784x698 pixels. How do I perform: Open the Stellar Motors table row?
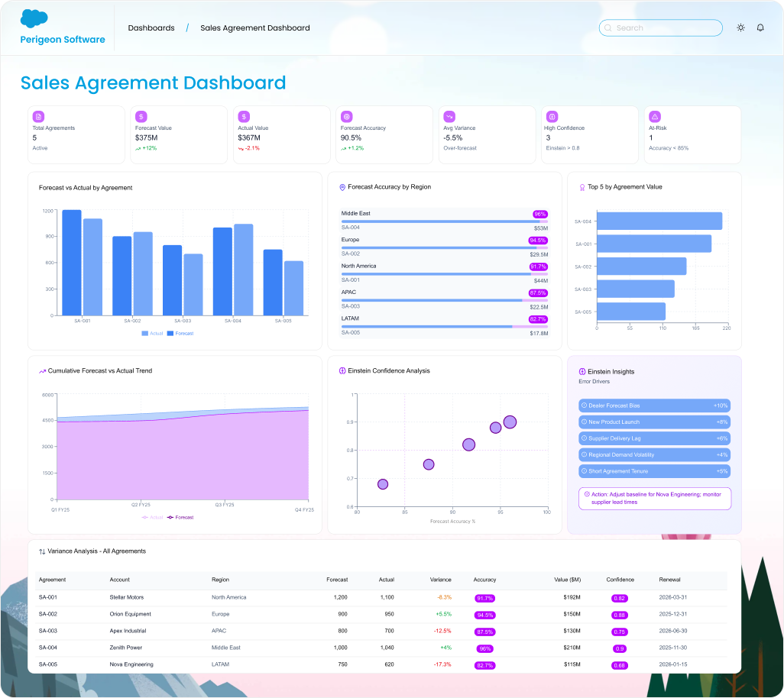126,597
